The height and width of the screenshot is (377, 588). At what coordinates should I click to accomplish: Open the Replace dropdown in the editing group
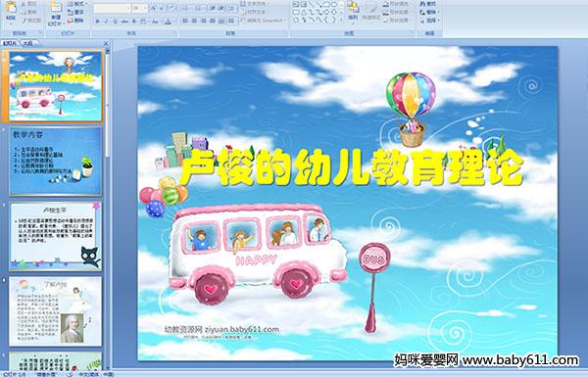click(x=428, y=12)
